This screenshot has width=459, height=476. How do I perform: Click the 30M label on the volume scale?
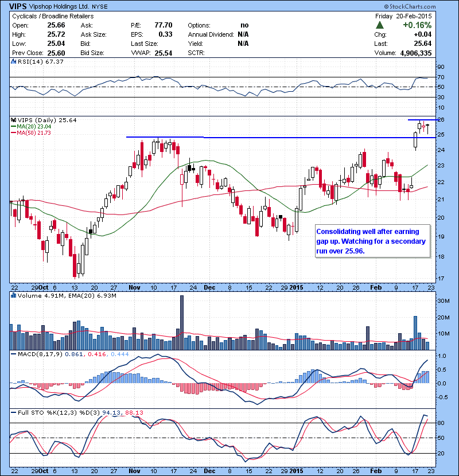(x=443, y=301)
